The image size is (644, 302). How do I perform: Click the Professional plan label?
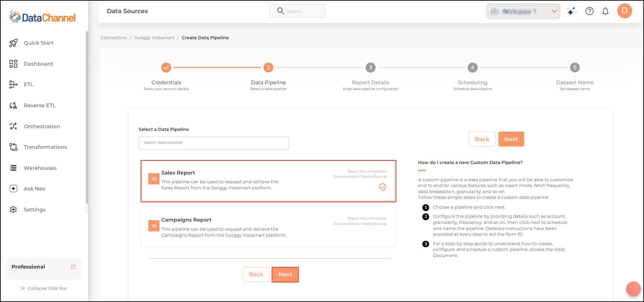(28, 267)
